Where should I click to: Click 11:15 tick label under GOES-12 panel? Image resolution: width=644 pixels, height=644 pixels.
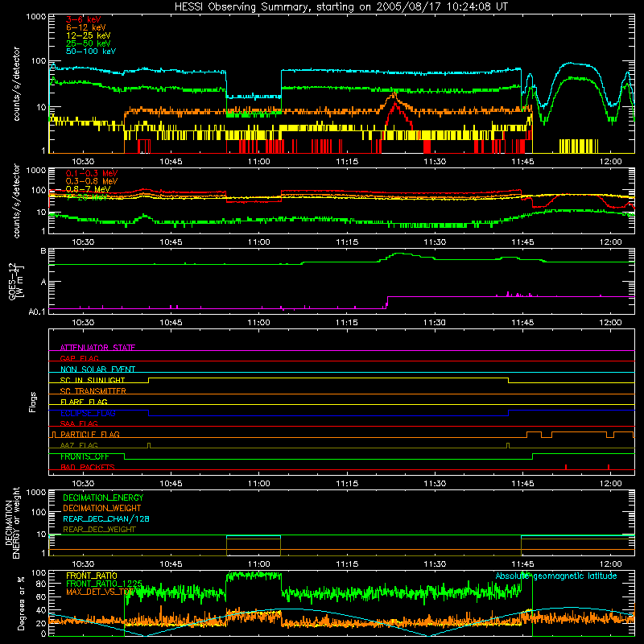tap(347, 323)
